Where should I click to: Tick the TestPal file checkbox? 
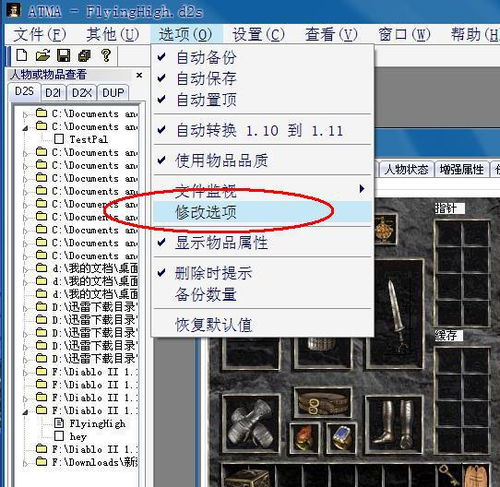pyautogui.click(x=59, y=139)
